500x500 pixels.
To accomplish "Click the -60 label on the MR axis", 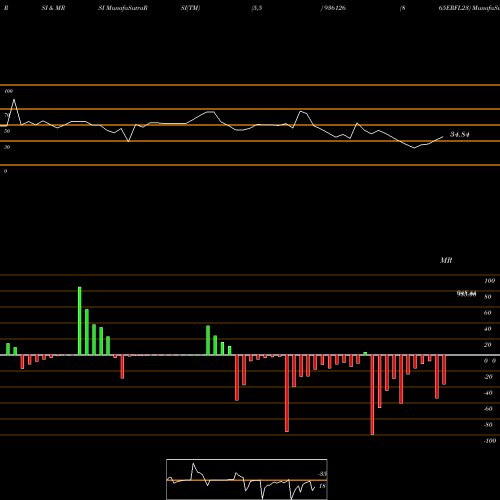I will coord(488,409).
